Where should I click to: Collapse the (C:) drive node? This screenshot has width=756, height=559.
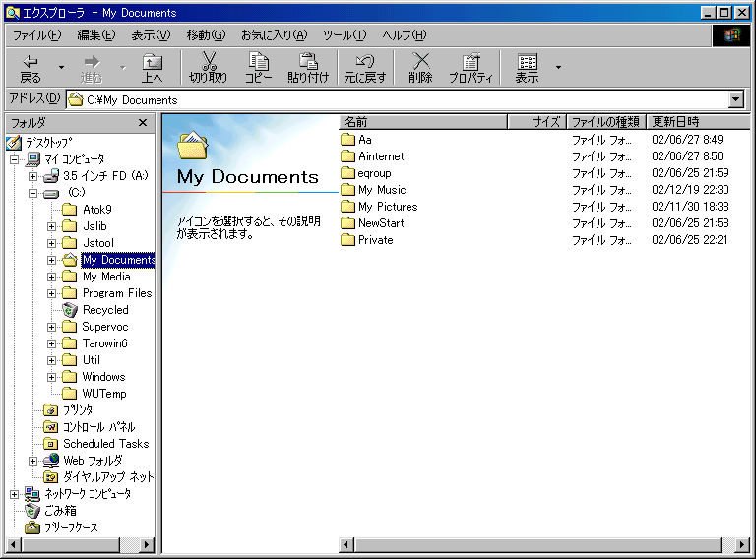(x=32, y=193)
